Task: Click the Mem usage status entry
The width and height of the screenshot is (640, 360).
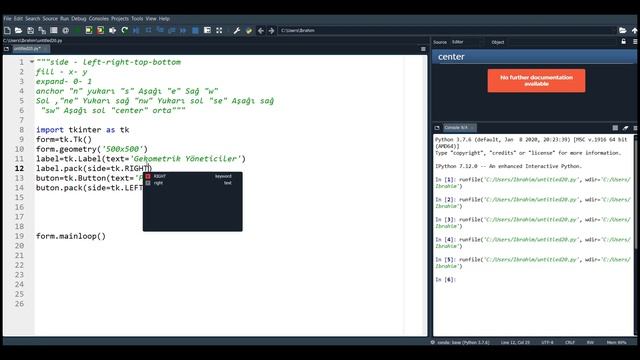Action: [616, 342]
